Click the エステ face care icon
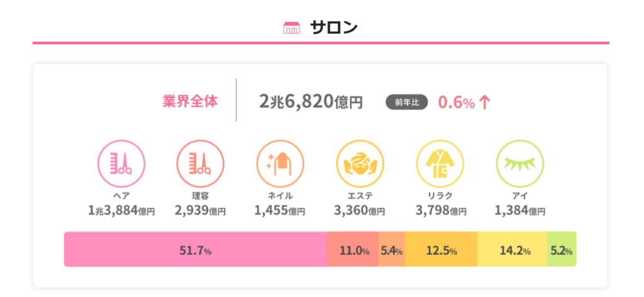 pos(360,163)
